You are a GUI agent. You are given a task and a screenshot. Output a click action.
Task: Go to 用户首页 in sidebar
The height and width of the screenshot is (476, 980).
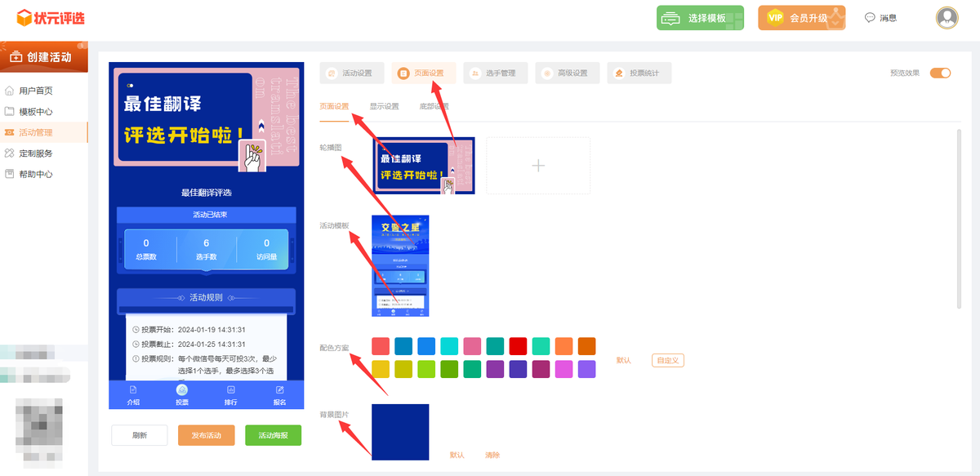point(35,91)
